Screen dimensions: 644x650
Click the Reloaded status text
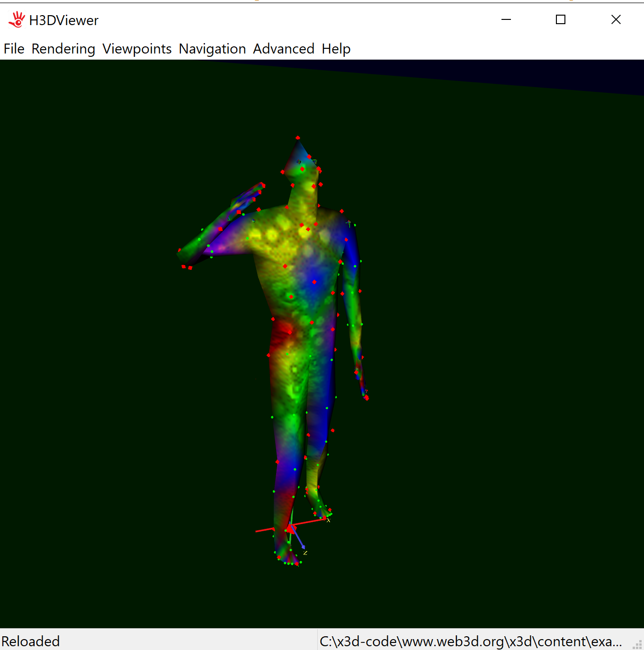click(31, 641)
